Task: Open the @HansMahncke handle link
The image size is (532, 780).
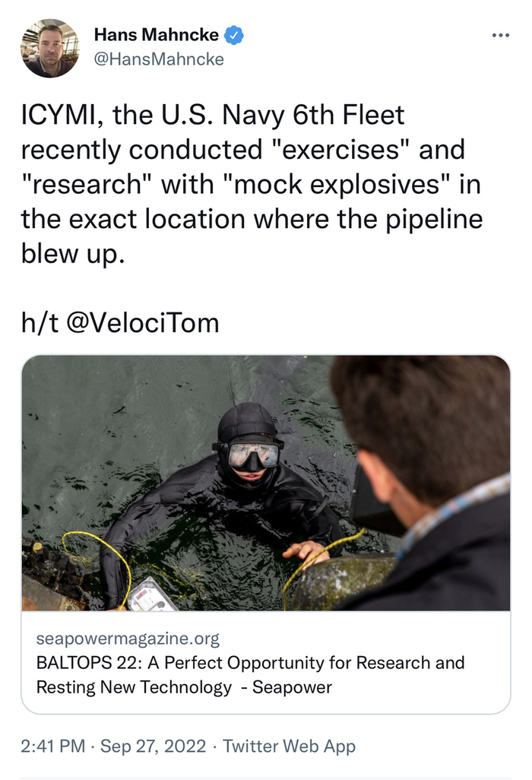Action: [x=159, y=59]
